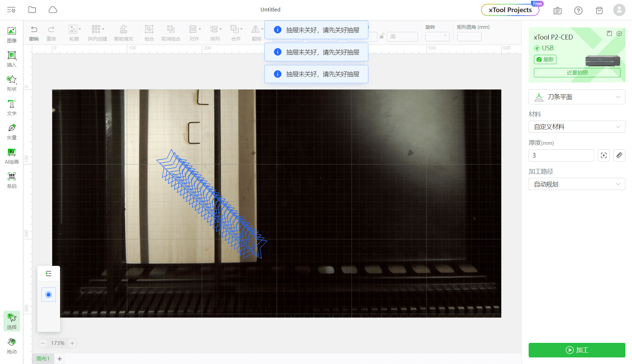Viewport: 632px width, 364px height.
Task: Select the Vector (矢量) pen tool
Action: (12, 132)
